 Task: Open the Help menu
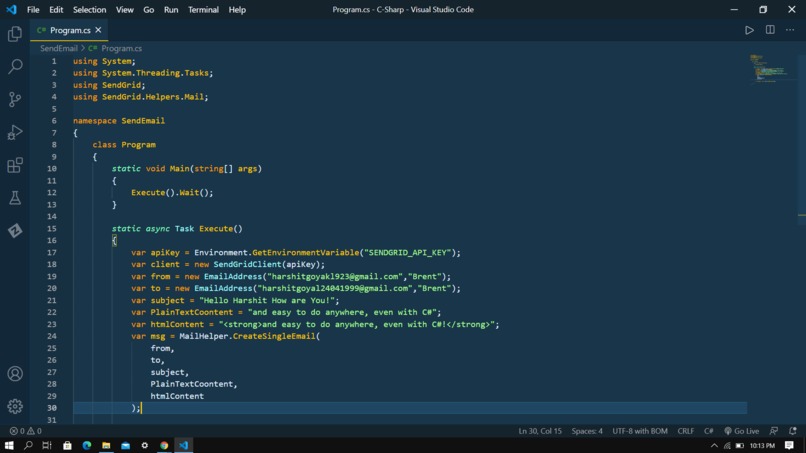click(237, 9)
